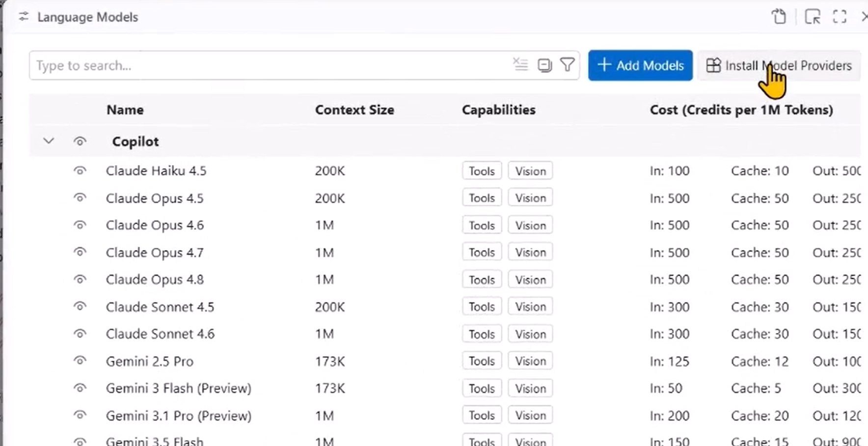
Task: Select the Claude Opus 4.6 model name
Action: click(155, 225)
